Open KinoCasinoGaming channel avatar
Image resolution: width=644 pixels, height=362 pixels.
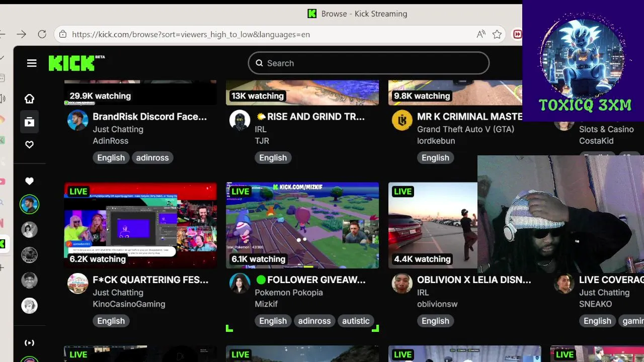77,284
